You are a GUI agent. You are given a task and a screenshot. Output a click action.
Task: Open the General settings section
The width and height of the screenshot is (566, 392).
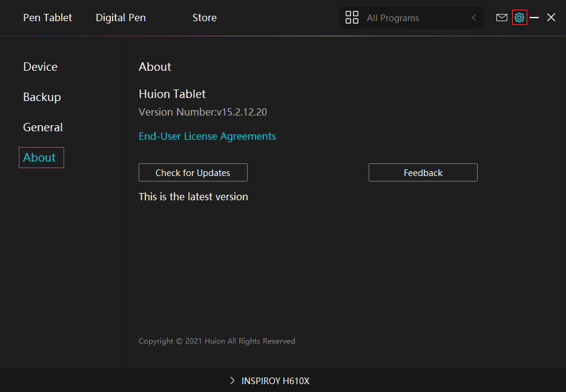[x=43, y=128]
